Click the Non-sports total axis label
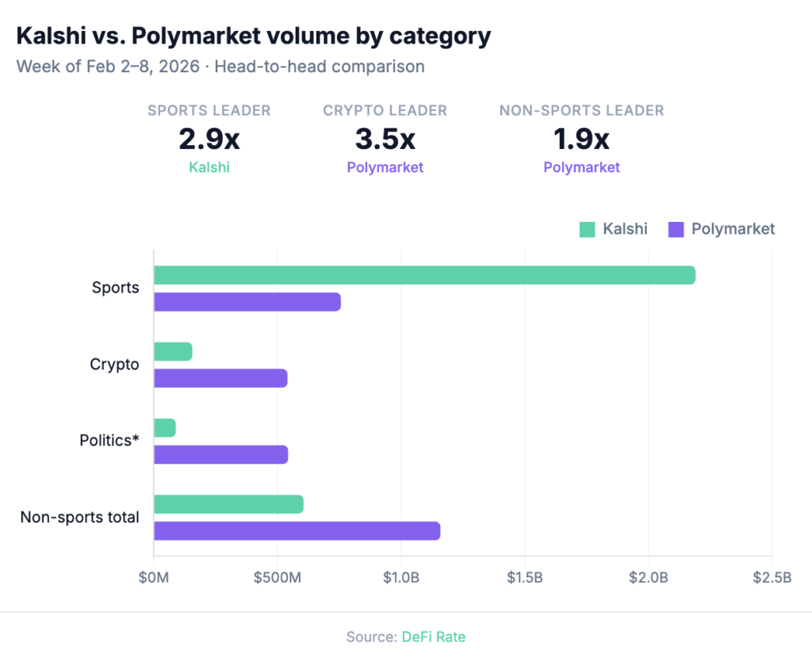812x658 pixels. (x=79, y=518)
